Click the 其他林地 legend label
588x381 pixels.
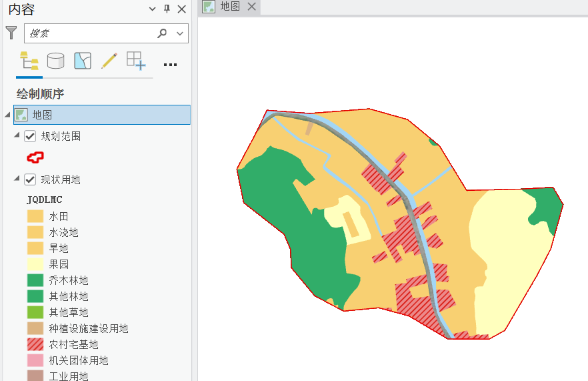click(x=69, y=296)
